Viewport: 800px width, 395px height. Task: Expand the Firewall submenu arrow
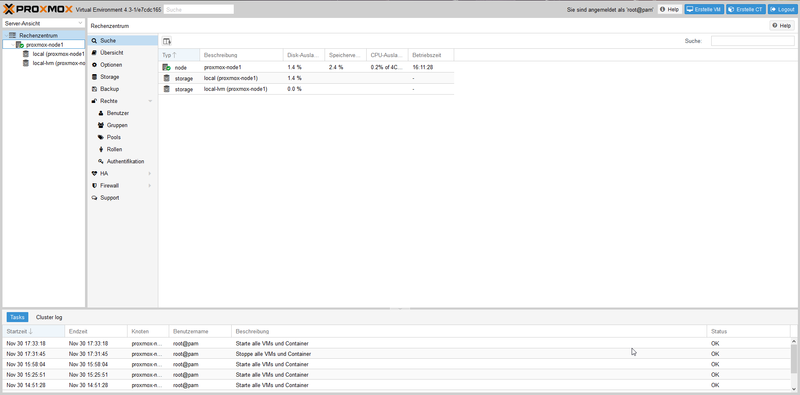click(150, 186)
